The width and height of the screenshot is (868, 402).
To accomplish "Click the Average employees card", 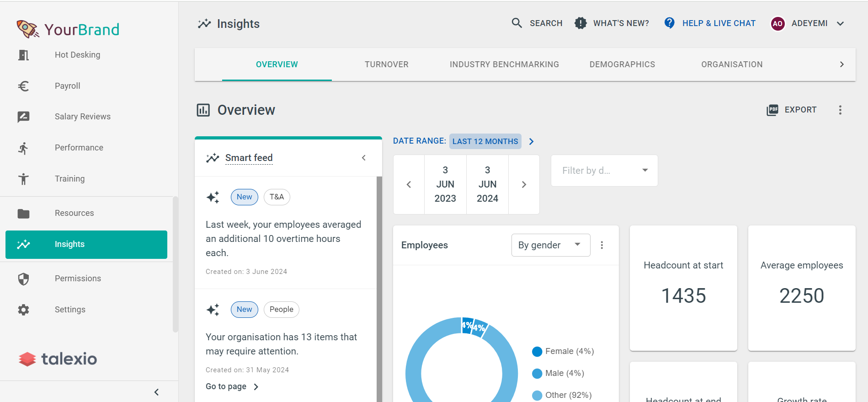I will pyautogui.click(x=802, y=288).
